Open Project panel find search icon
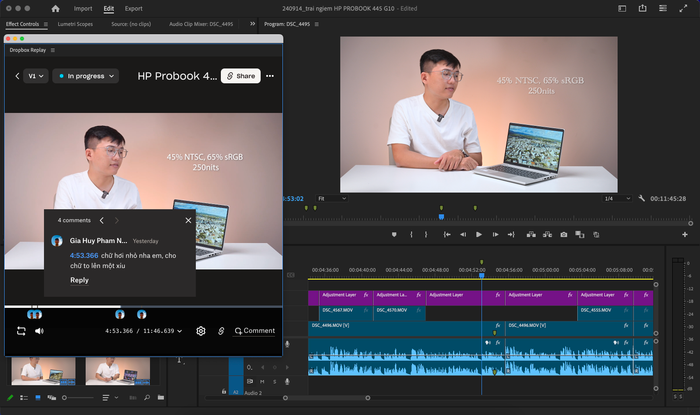This screenshot has width=700, height=415. [x=147, y=397]
